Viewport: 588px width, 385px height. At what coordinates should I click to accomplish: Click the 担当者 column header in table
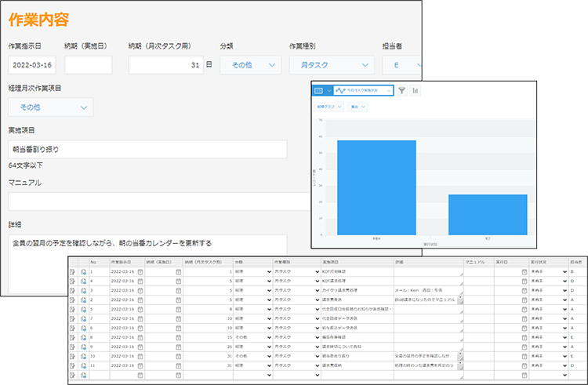tap(578, 262)
